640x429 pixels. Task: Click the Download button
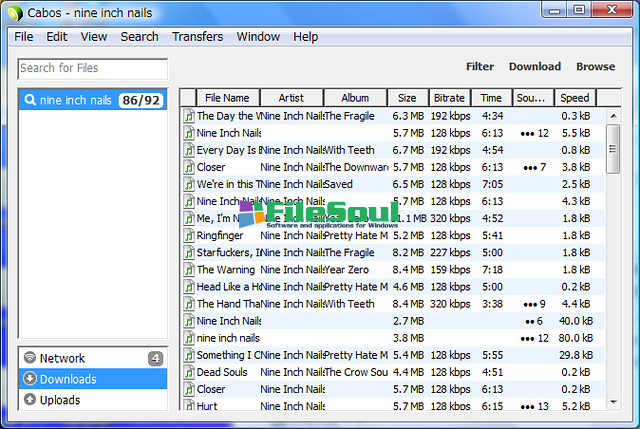coord(534,67)
